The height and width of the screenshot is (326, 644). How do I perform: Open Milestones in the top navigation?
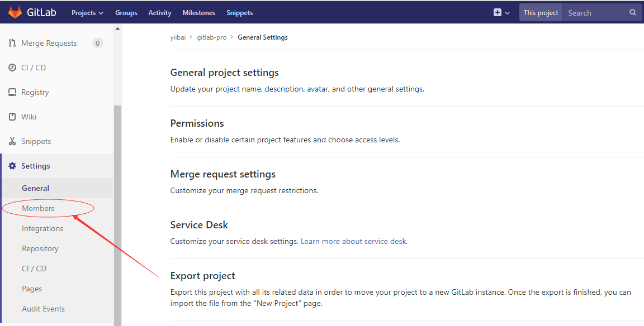(x=199, y=13)
